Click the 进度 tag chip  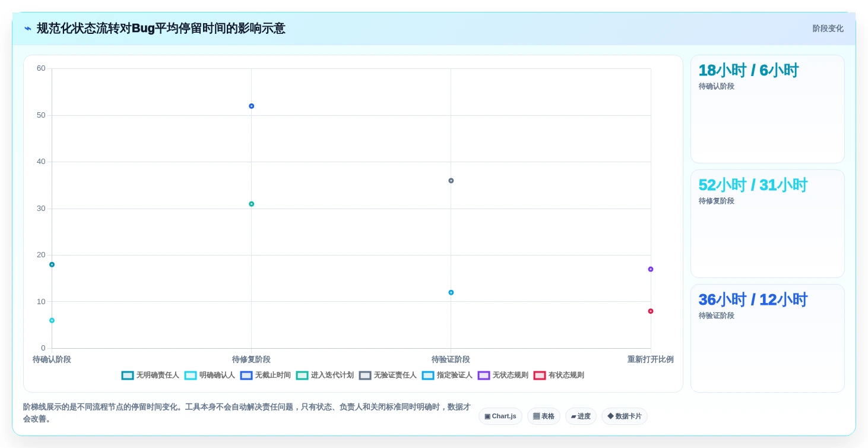click(581, 416)
